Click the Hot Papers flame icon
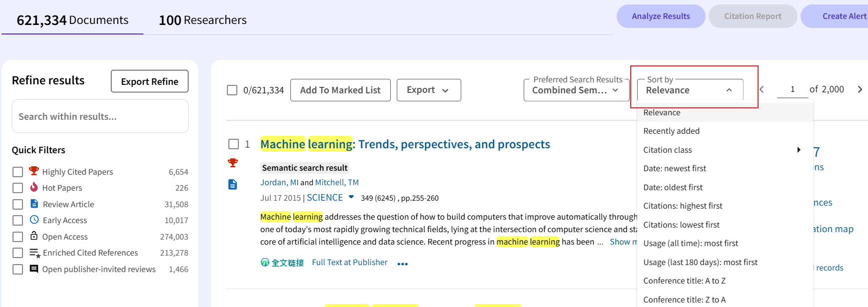Screen dimensions: 868x307 33,187
